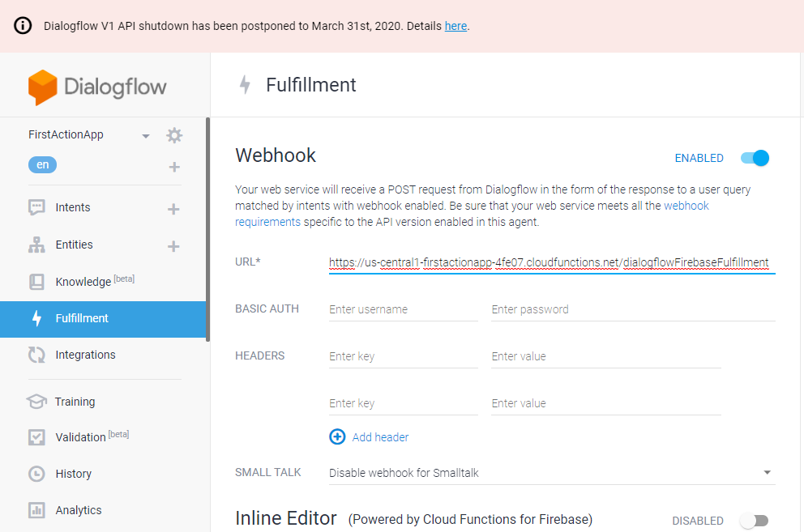Expand the FirstActionApp agent dropdown

click(146, 136)
